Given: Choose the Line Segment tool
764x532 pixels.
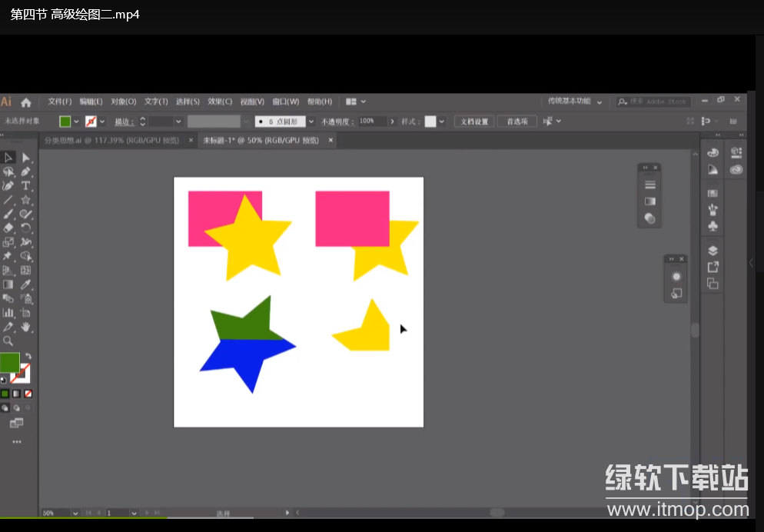Looking at the screenshot, I should tap(8, 200).
